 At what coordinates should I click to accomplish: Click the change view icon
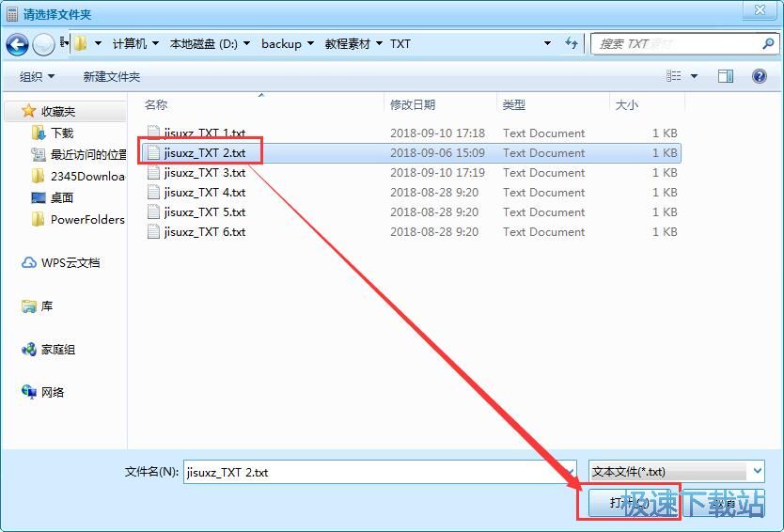(673, 76)
